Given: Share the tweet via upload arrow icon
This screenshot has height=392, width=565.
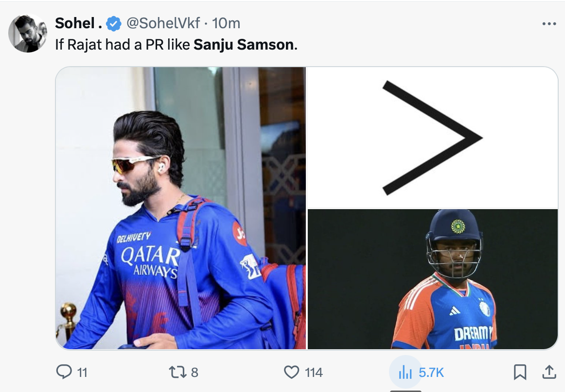Looking at the screenshot, I should tap(548, 373).
